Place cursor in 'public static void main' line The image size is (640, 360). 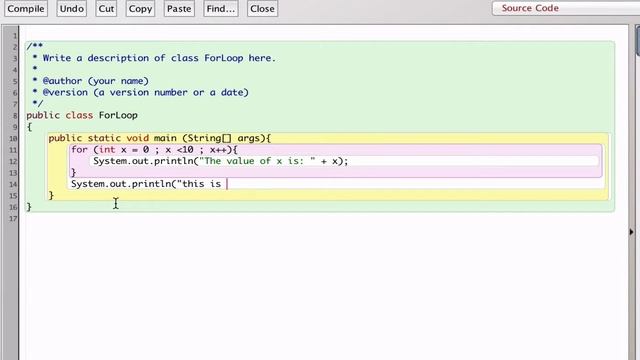click(x=160, y=138)
